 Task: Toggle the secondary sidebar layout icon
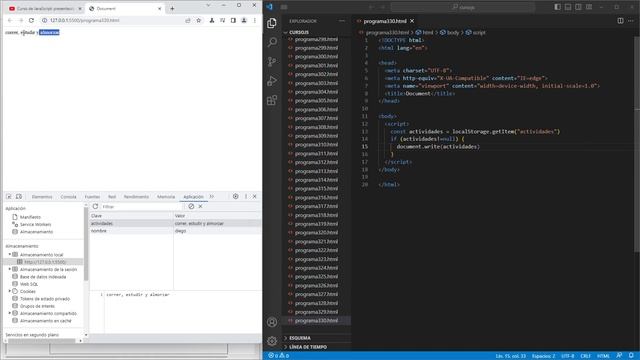578,7
